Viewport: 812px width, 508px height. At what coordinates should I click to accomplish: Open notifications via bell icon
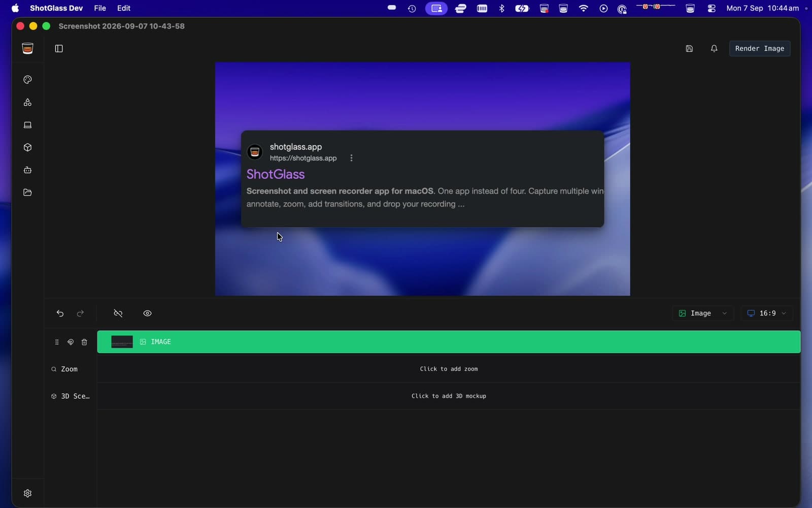pyautogui.click(x=714, y=49)
